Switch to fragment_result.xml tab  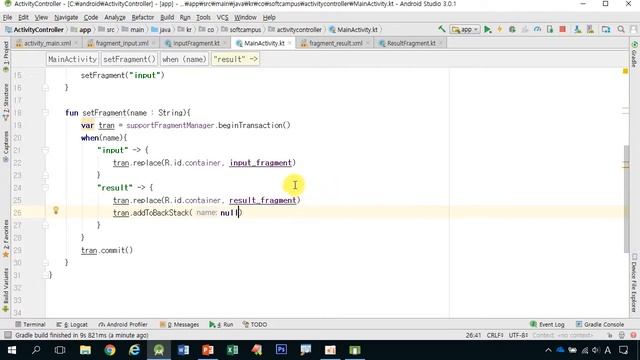click(x=336, y=43)
